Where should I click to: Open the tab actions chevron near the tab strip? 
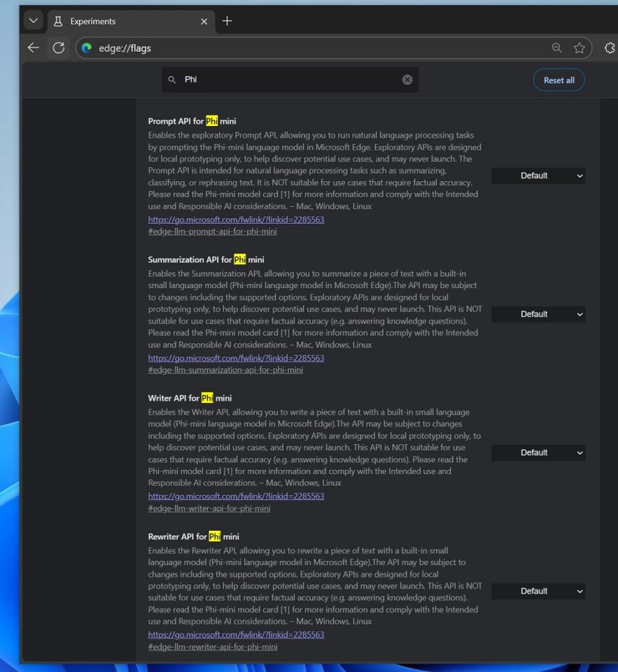33,20
